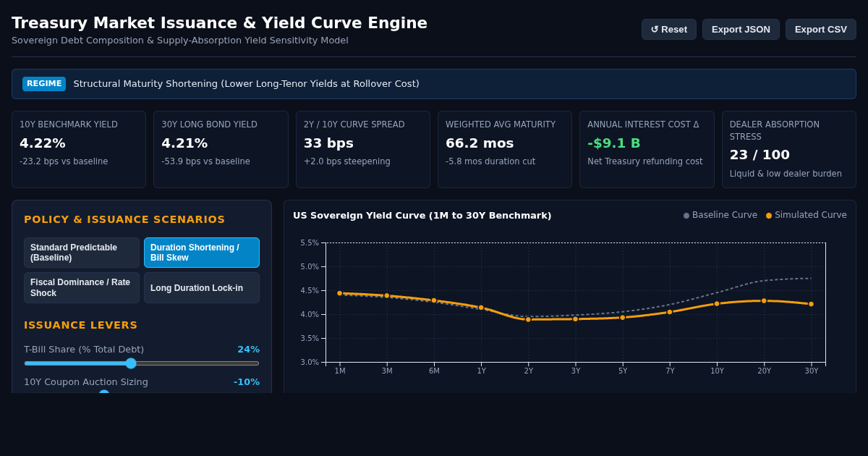Viewport: 868px width, 456px height.
Task: Click '+2.0 bps steepening' text
Action: point(347,161)
